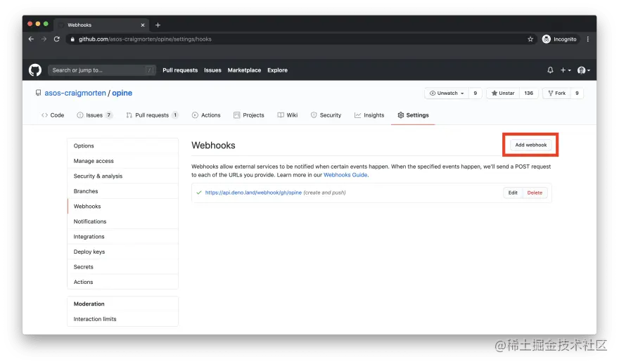Screen dimensions: 619x364
Task: Open the notifications bell
Action: click(550, 70)
